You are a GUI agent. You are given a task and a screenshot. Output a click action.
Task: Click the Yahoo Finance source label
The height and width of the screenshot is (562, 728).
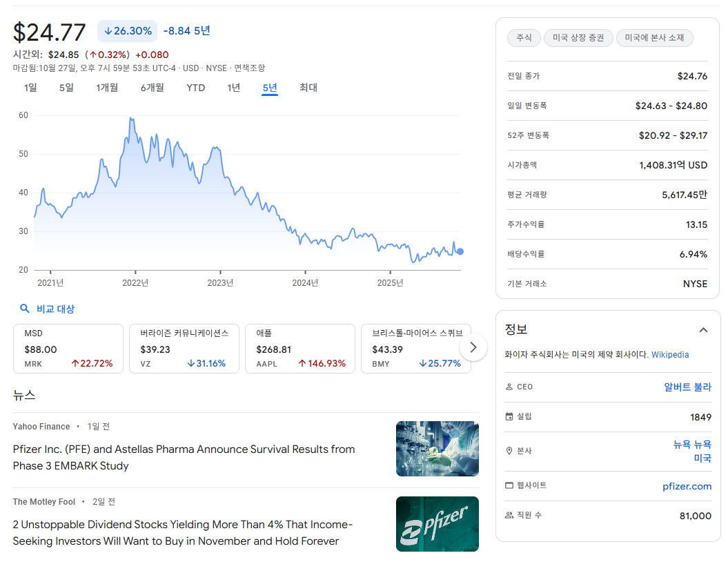click(x=41, y=427)
